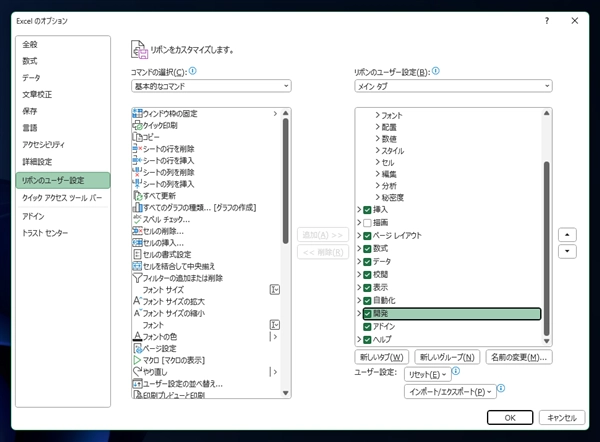Toggle the データ tab checkbox
The width and height of the screenshot is (600, 442).
coord(367,262)
